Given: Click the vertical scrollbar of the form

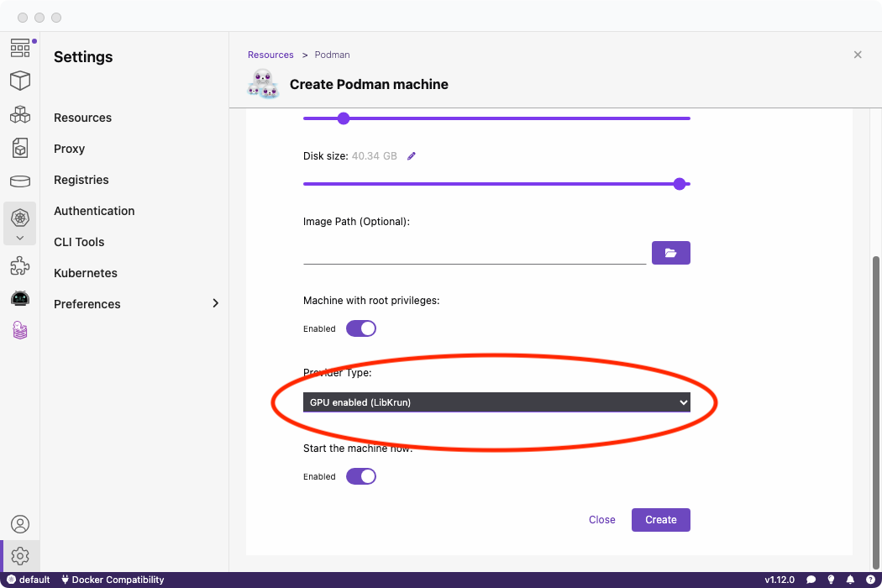Looking at the screenshot, I should (x=875, y=412).
